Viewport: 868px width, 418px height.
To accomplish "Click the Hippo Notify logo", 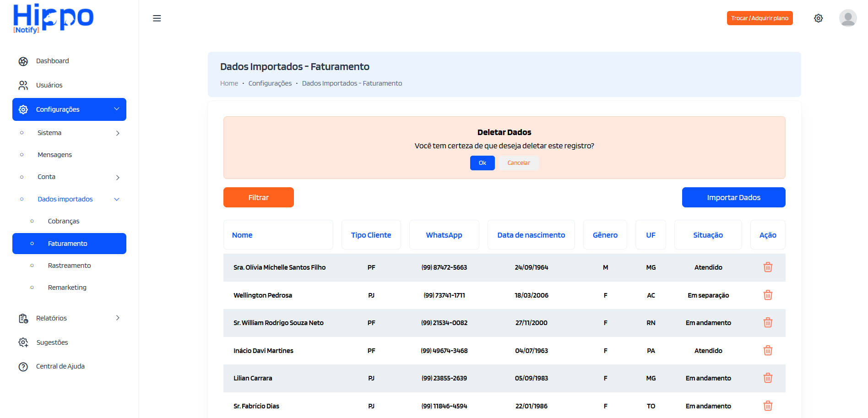I will pos(53,19).
